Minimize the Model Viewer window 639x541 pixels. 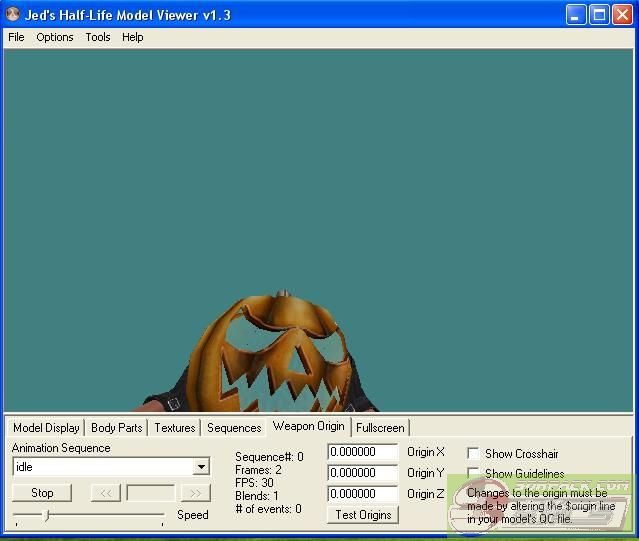pyautogui.click(x=576, y=15)
